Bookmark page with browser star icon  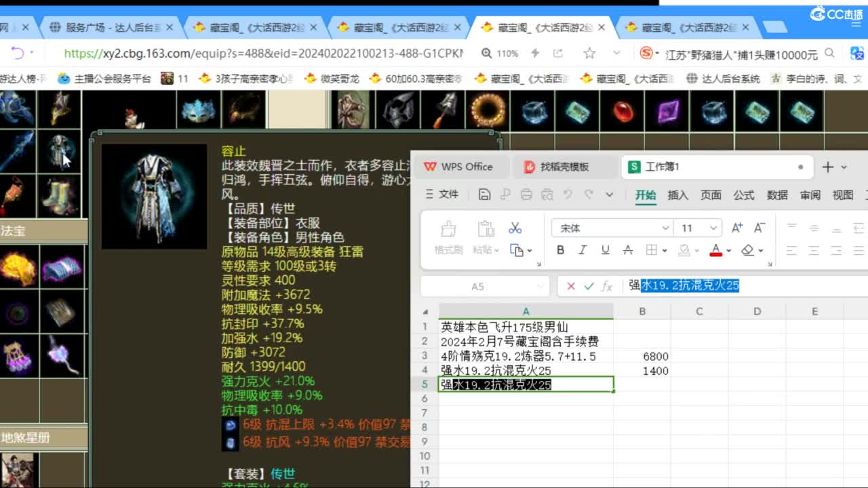click(589, 53)
